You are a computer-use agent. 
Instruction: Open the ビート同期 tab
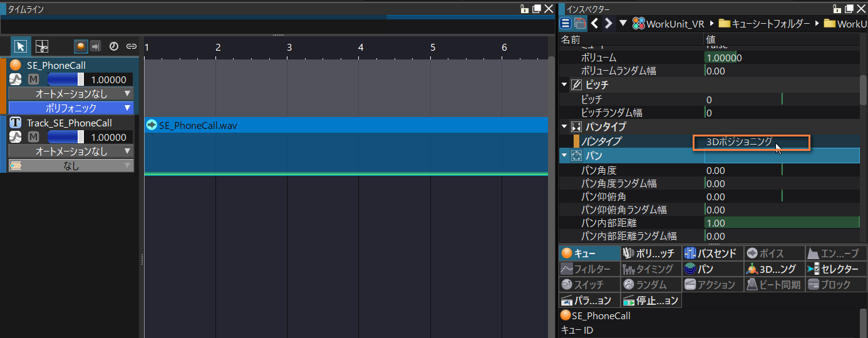coord(773,285)
